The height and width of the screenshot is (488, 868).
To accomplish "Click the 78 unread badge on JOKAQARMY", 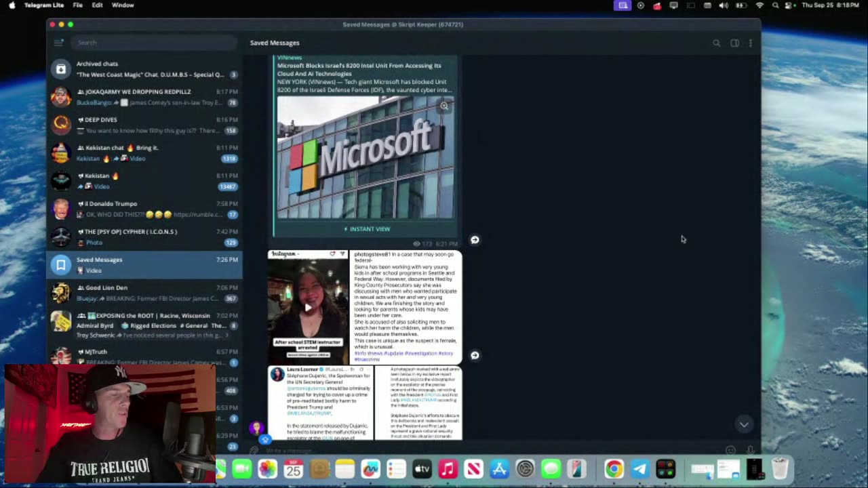I will (x=232, y=102).
